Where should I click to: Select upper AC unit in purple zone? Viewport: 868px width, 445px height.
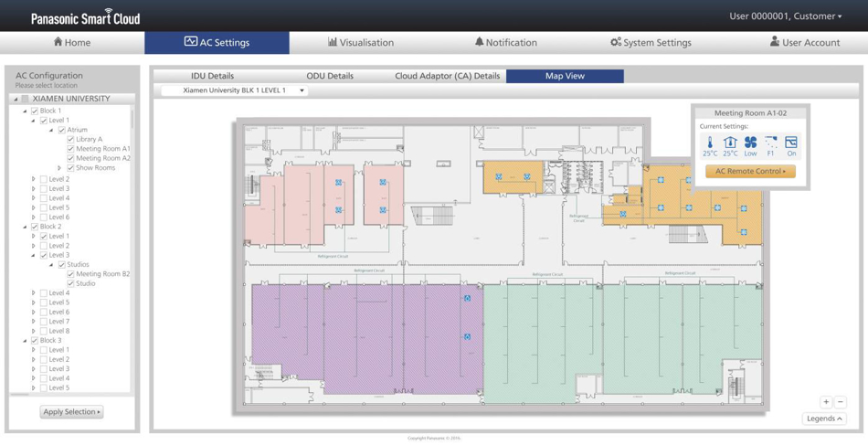pos(467,298)
